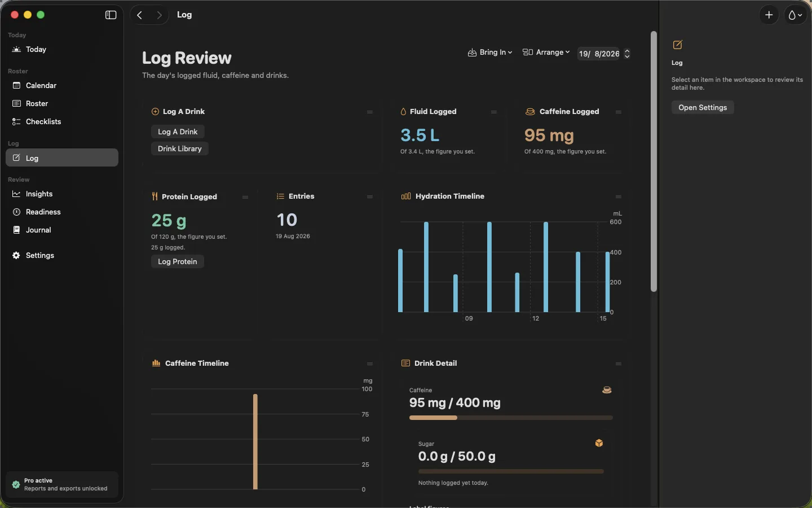Click the Hydration Timeline card handle
The width and height of the screenshot is (812, 508).
coord(619,197)
